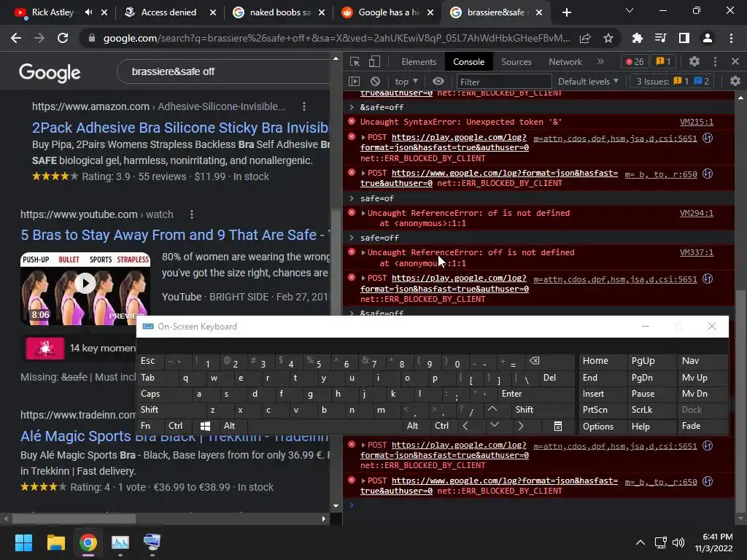Open the Network tab
The image size is (747, 560).
565,62
